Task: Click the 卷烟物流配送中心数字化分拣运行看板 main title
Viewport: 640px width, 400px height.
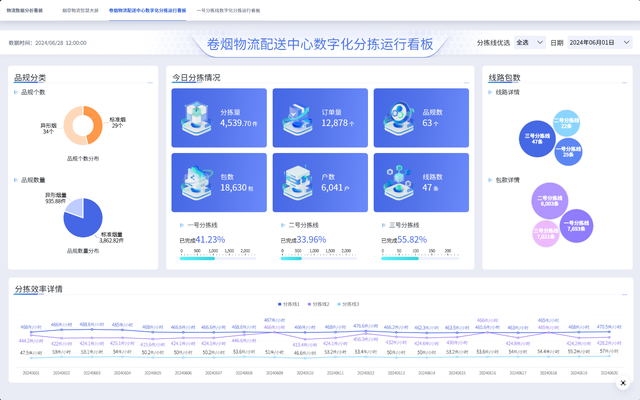Action: point(320,44)
